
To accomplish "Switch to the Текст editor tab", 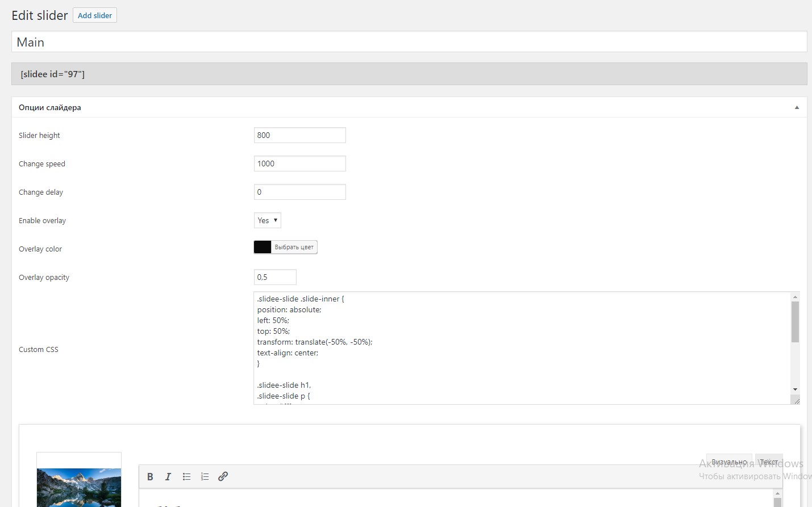I will click(x=769, y=462).
